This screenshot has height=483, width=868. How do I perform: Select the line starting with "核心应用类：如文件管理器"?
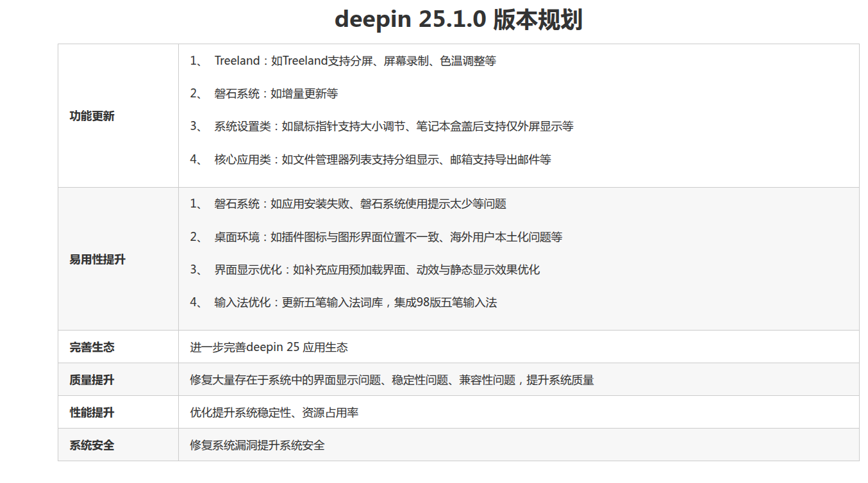pyautogui.click(x=383, y=160)
